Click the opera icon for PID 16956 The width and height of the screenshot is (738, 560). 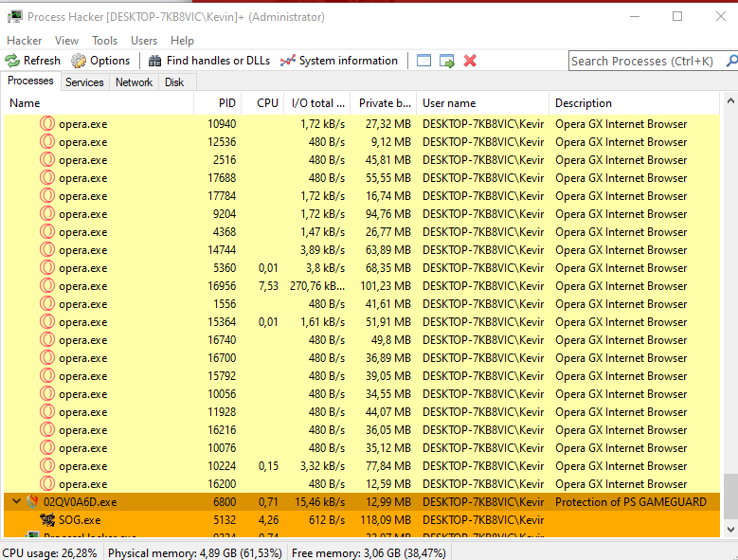pyautogui.click(x=47, y=285)
